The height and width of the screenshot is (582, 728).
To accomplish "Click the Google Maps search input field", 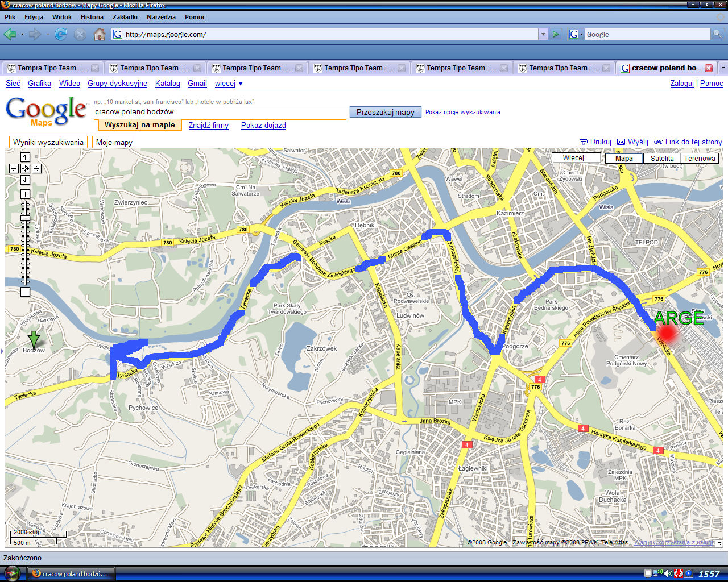I will point(220,112).
